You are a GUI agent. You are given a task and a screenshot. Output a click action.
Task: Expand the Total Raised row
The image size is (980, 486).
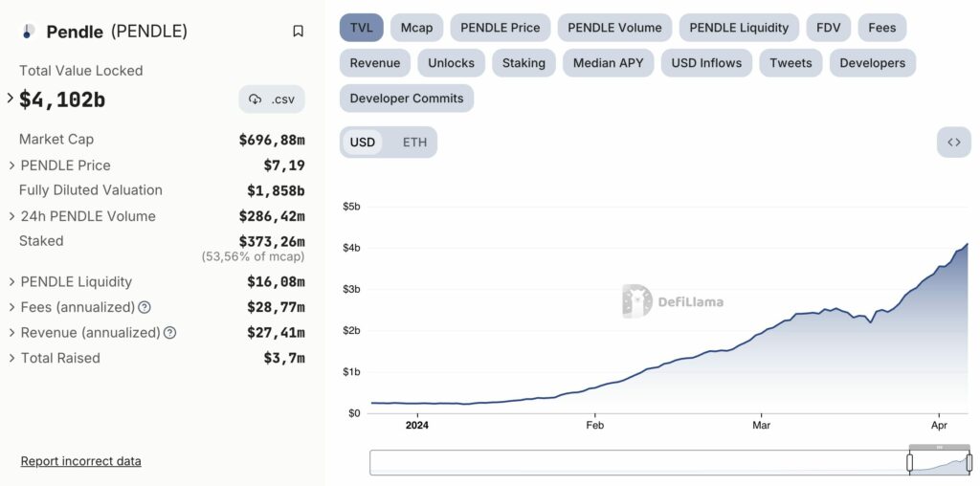[11, 359]
